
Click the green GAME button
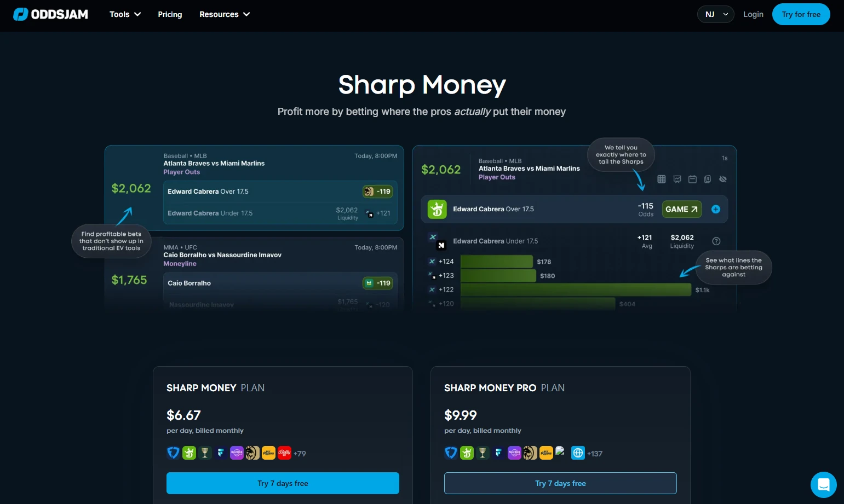point(681,209)
